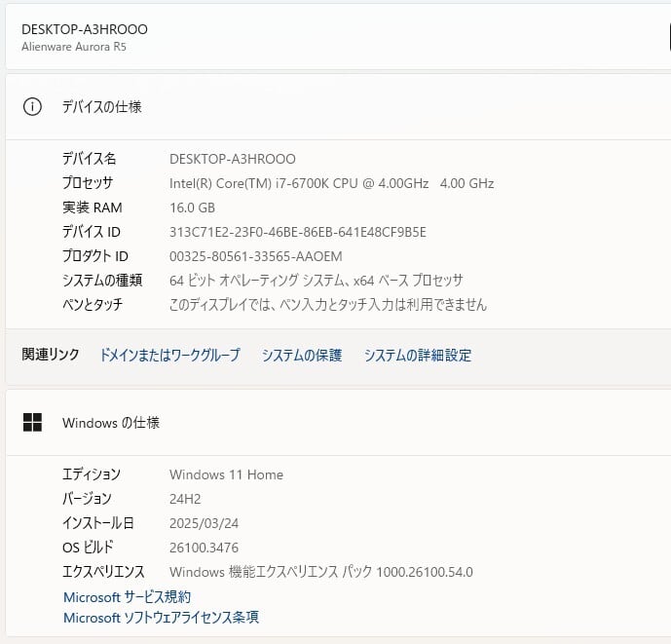This screenshot has width=671, height=644.
Task: Click the Alienware Aurora R5 model text
Action: 74,46
